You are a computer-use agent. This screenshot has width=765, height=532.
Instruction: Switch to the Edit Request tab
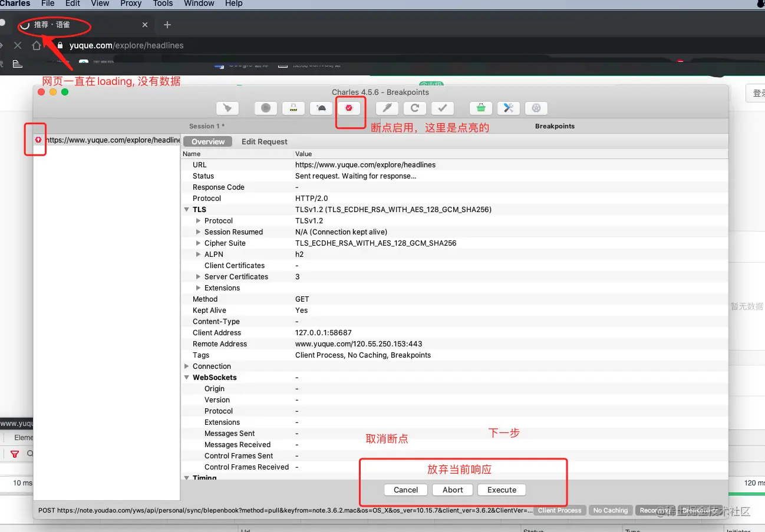pos(265,142)
